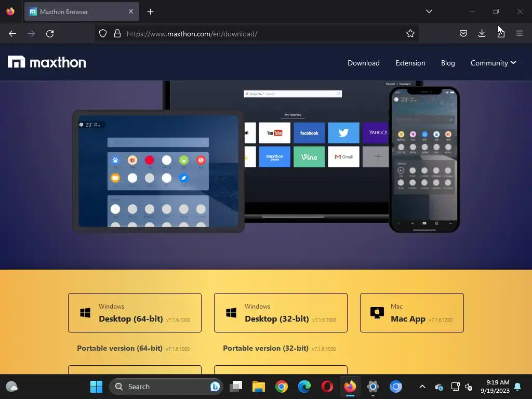The width and height of the screenshot is (532, 399).
Task: Open Bing chat icon in search box
Action: pyautogui.click(x=215, y=387)
